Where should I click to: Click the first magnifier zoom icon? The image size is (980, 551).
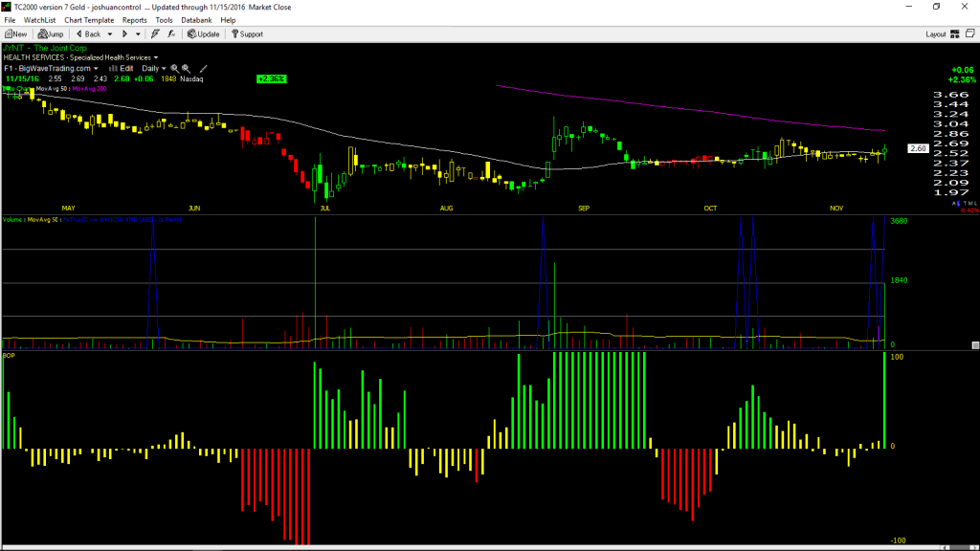coord(175,69)
